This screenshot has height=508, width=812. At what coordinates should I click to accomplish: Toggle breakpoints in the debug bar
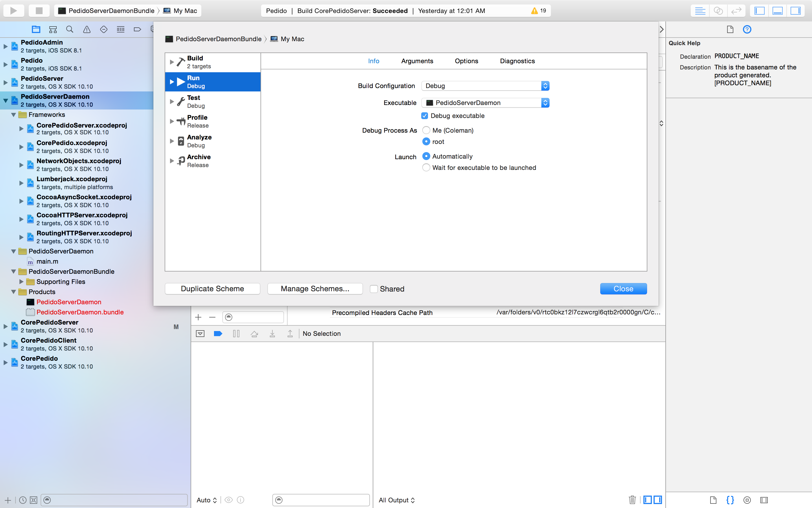[x=218, y=334]
